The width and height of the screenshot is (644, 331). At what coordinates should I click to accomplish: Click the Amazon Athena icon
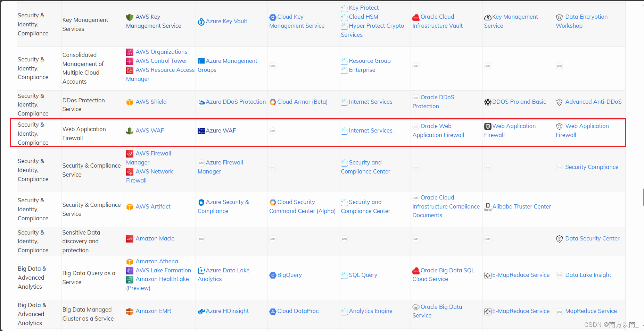[x=130, y=262]
